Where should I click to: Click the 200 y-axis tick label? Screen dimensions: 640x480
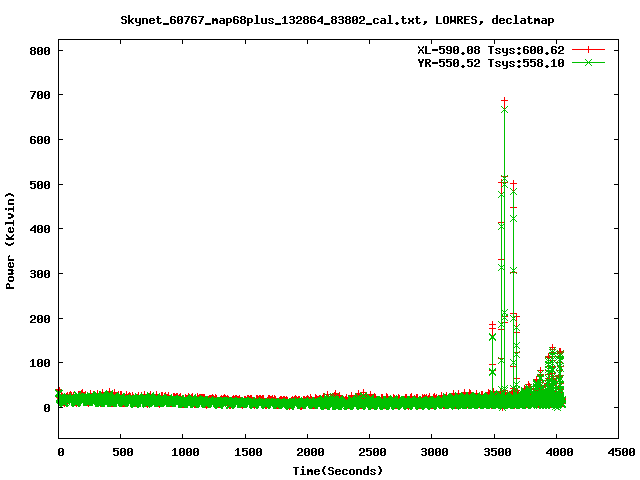tap(40, 319)
